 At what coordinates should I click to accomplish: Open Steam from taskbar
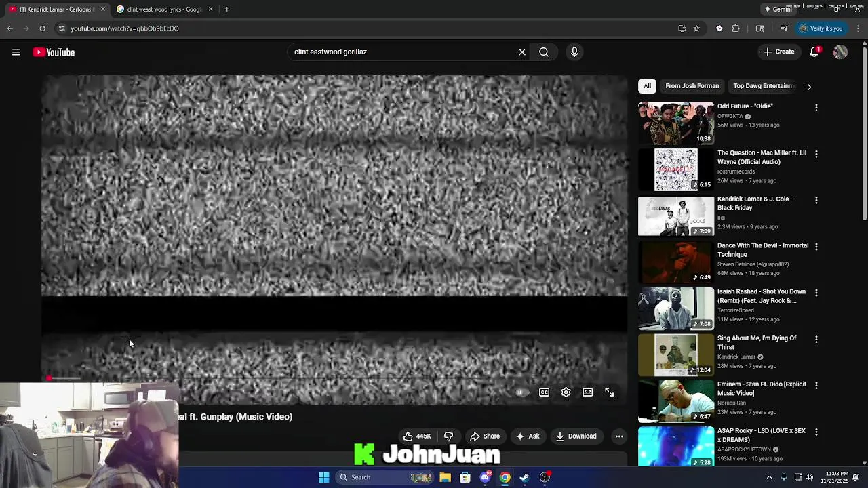click(524, 477)
